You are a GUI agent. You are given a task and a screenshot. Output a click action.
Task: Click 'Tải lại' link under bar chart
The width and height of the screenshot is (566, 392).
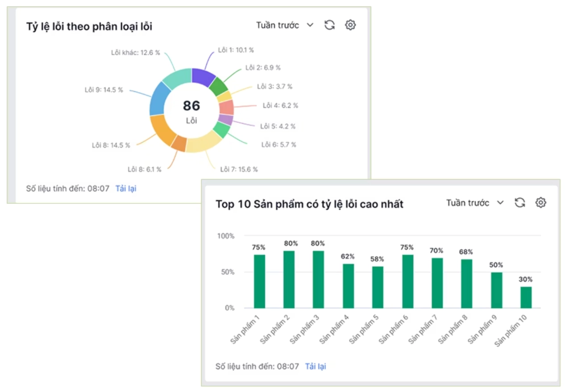[316, 366]
